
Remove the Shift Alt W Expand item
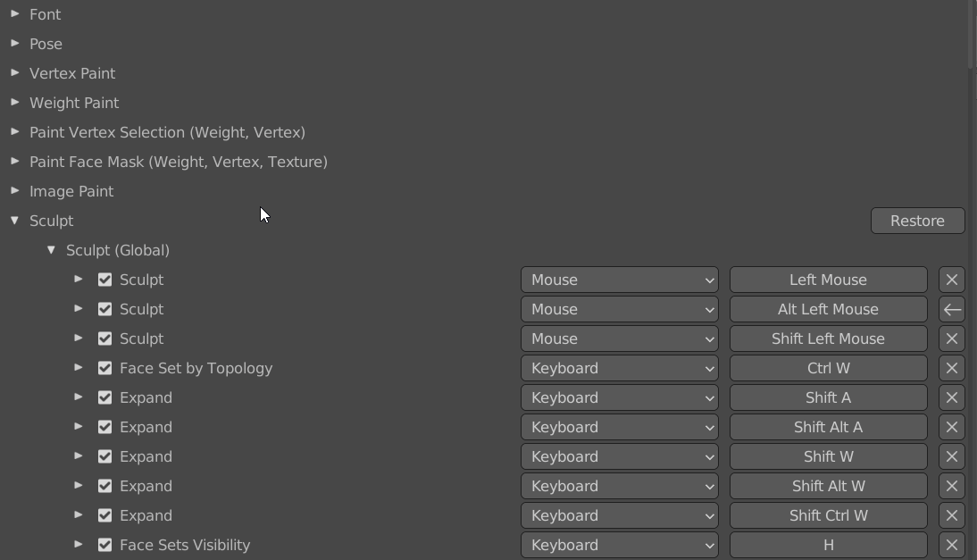pos(951,486)
